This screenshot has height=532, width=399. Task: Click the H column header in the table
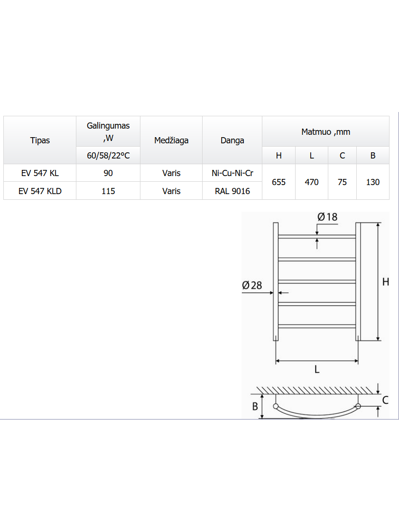[x=279, y=155]
